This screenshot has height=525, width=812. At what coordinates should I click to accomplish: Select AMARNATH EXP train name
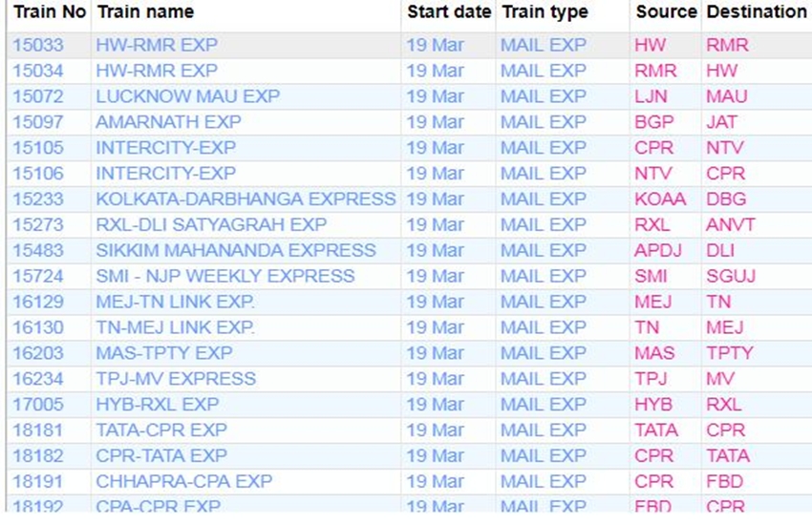tap(168, 122)
